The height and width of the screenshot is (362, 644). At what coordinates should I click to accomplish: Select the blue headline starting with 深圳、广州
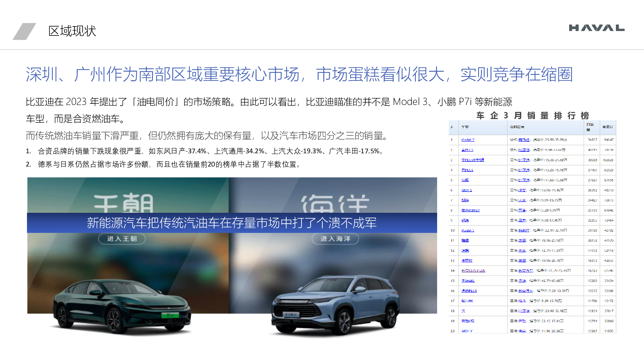pyautogui.click(x=299, y=74)
